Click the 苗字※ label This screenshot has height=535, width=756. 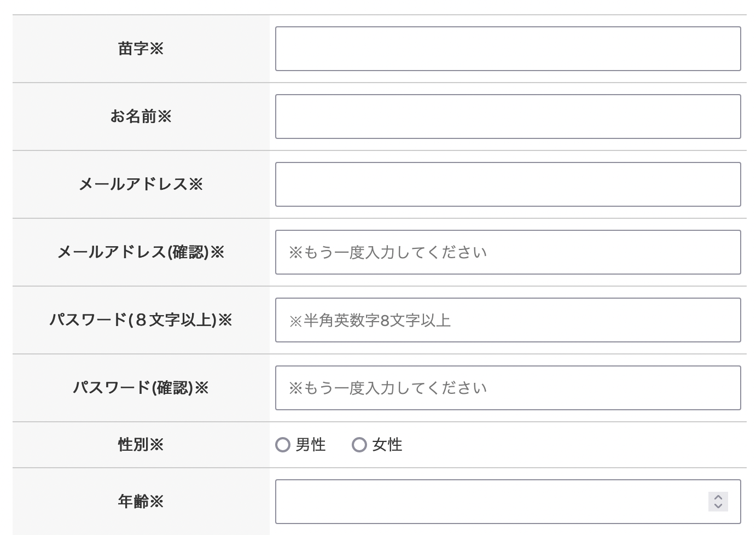pyautogui.click(x=141, y=49)
